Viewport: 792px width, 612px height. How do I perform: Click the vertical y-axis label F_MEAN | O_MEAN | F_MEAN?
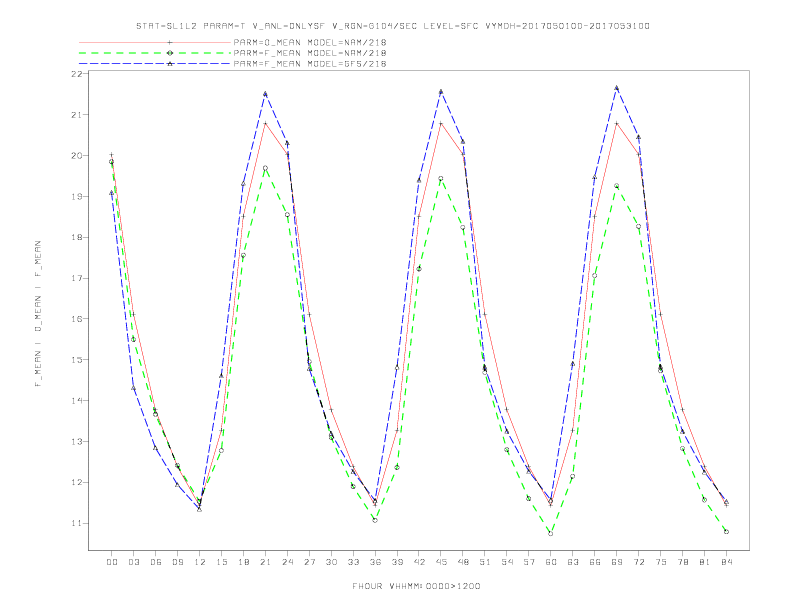tap(38, 314)
